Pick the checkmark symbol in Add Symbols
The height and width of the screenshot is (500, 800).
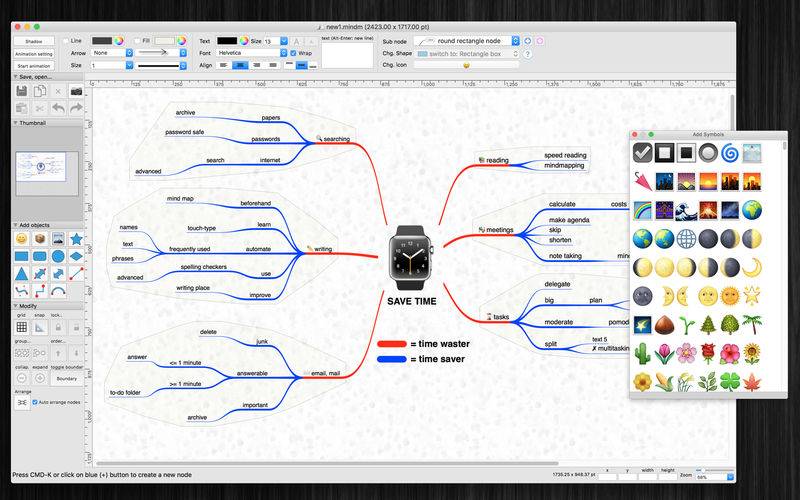[643, 153]
